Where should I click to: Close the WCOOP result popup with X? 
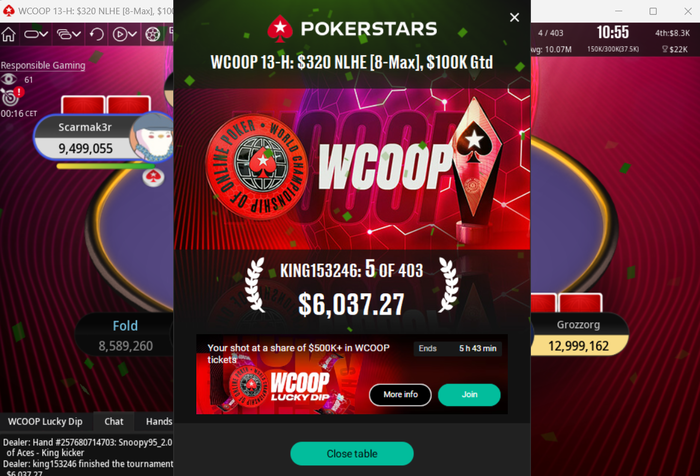click(x=514, y=17)
